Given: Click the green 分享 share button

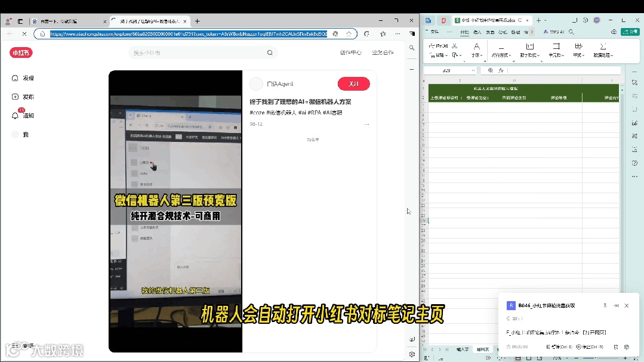Looking at the screenshot, I should (630, 32).
